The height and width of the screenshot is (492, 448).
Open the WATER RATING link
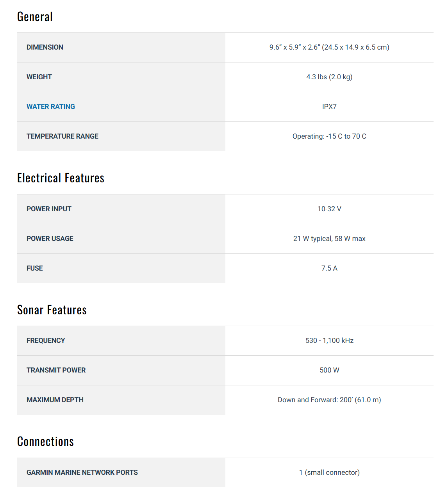pos(51,107)
